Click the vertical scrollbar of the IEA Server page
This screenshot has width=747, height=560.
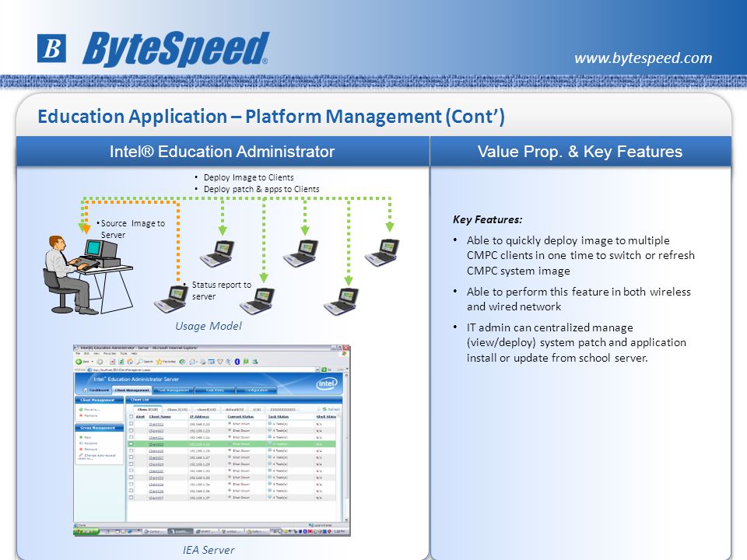coord(346,448)
